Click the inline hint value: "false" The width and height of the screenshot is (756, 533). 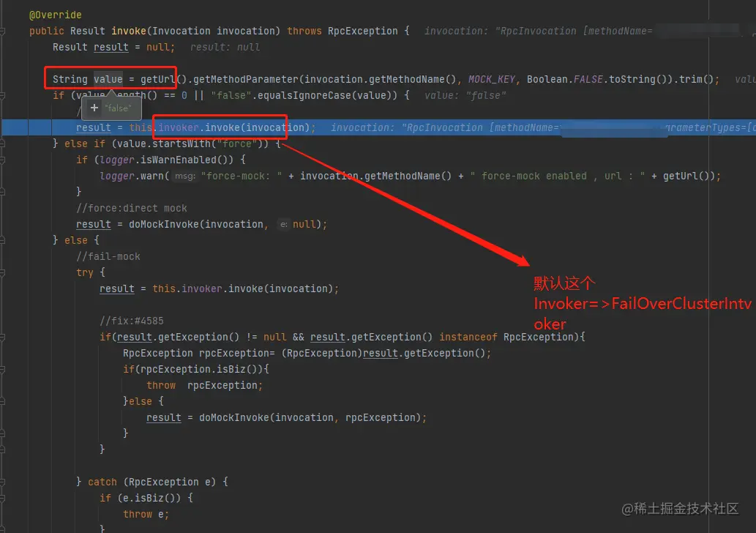click(x=465, y=95)
